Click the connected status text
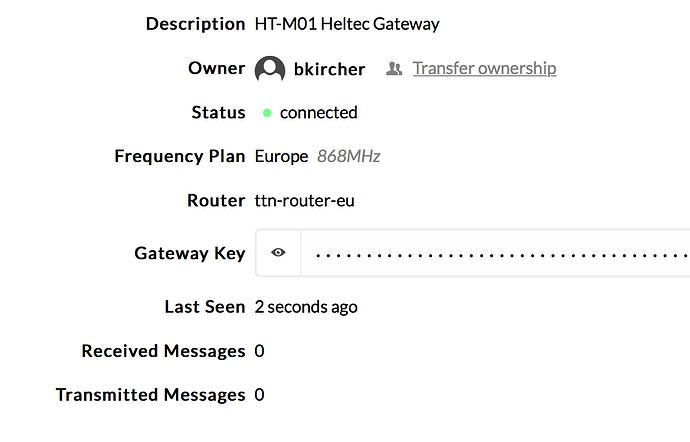Image resolution: width=690 pixels, height=442 pixels. tap(318, 112)
